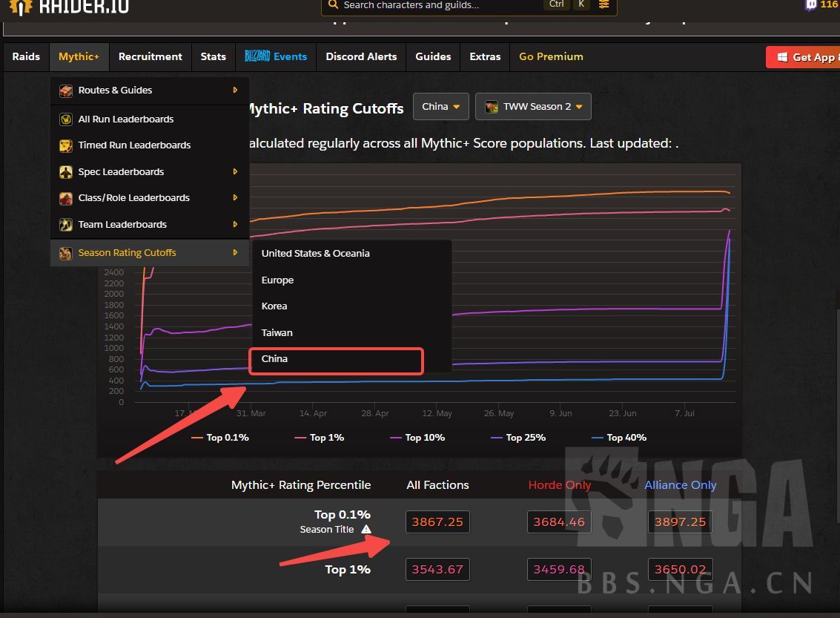Open the Recruitment tab
The height and width of the screenshot is (618, 840).
pyautogui.click(x=150, y=57)
